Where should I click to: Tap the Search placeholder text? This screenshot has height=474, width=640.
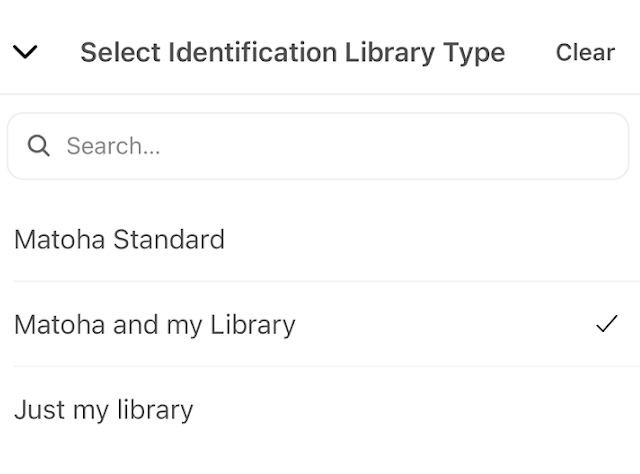pyautogui.click(x=113, y=146)
